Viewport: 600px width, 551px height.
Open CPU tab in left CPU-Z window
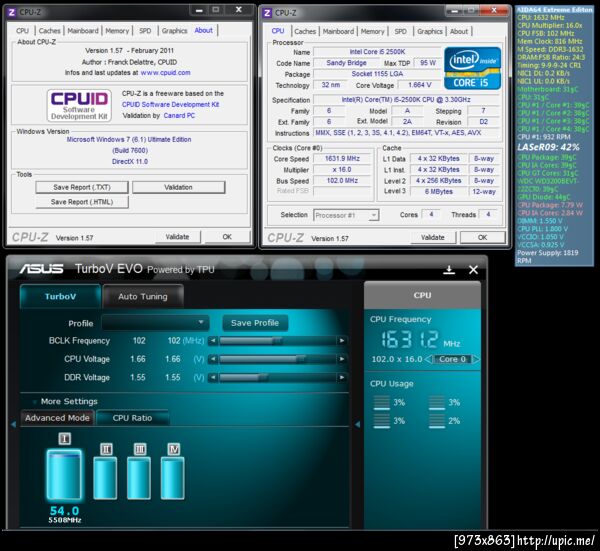pyautogui.click(x=22, y=31)
